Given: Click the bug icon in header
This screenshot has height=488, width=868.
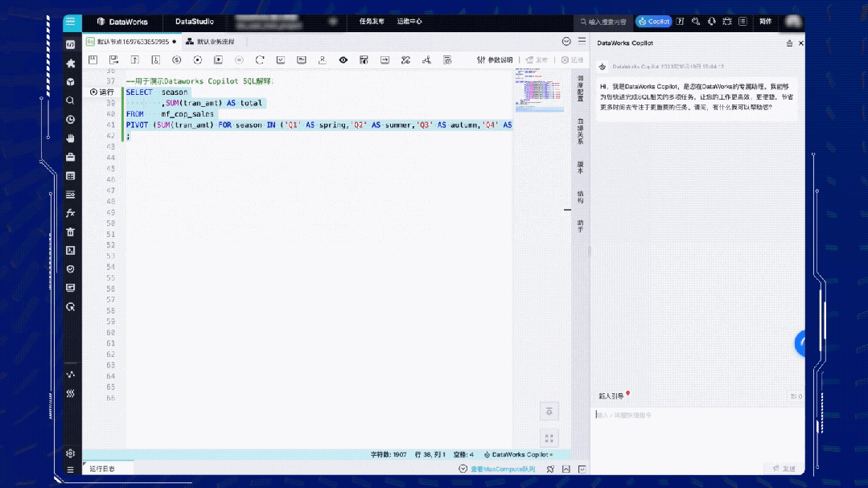Looking at the screenshot, I should (727, 22).
